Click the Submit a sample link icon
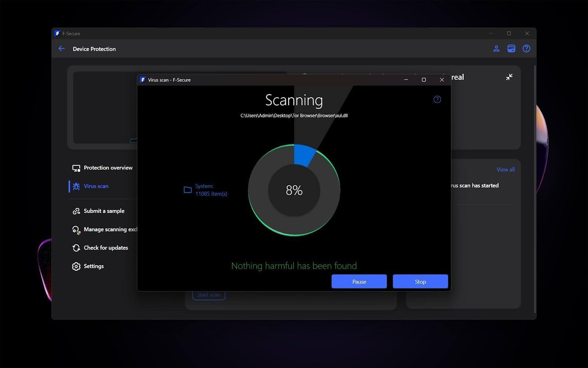The width and height of the screenshot is (588, 368). (76, 211)
